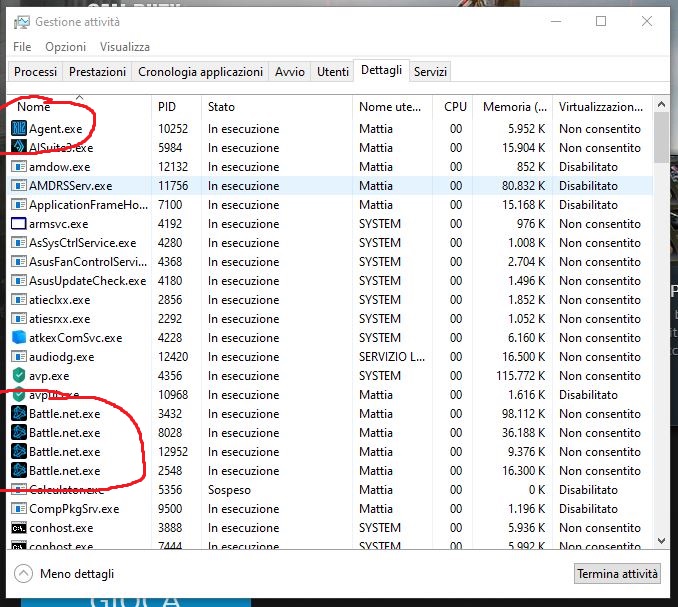Click the PID 10252 cell
Viewport: 678px width, 607px height.
coord(173,128)
